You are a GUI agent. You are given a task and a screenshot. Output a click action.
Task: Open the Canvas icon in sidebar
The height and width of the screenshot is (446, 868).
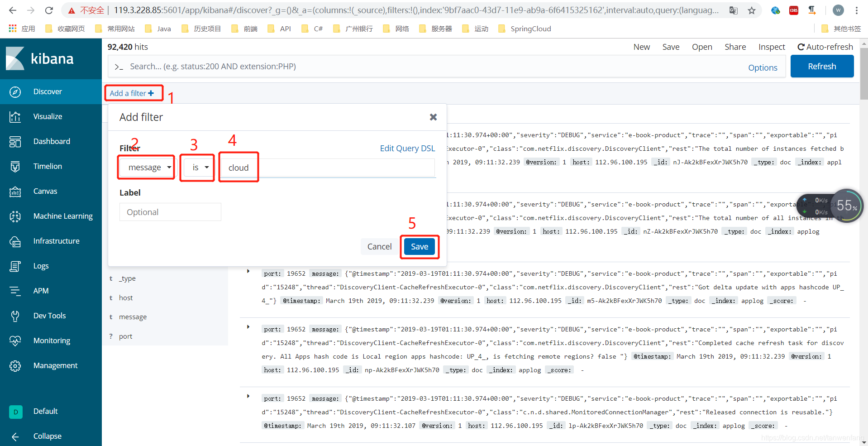[15, 192]
